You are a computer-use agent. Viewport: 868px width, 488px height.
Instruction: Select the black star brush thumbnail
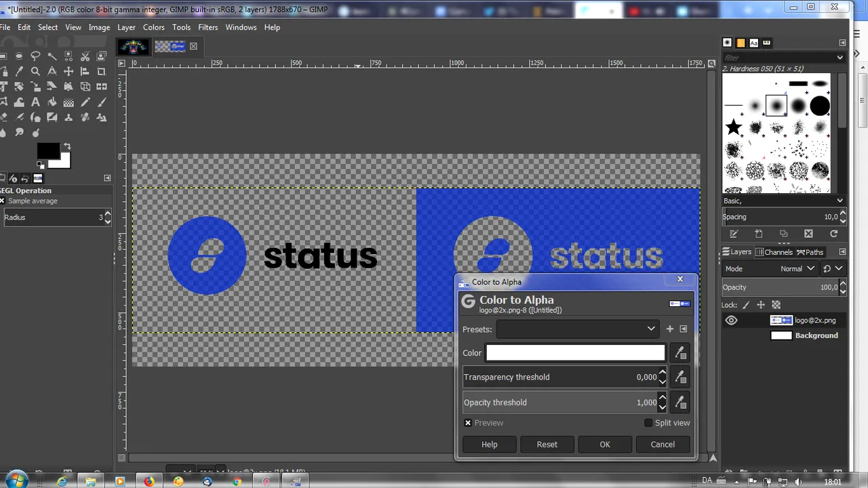733,127
